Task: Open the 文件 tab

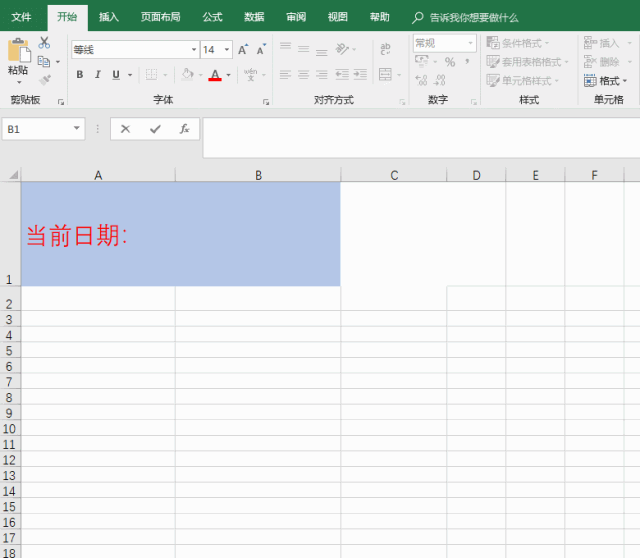Action: [21, 17]
